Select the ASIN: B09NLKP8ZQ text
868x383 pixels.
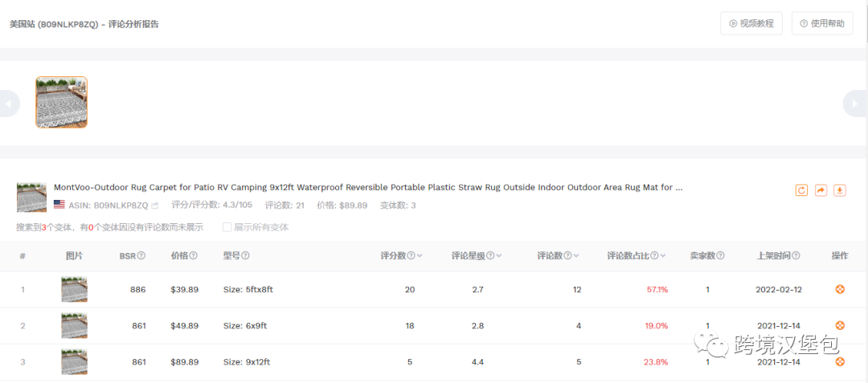point(108,205)
